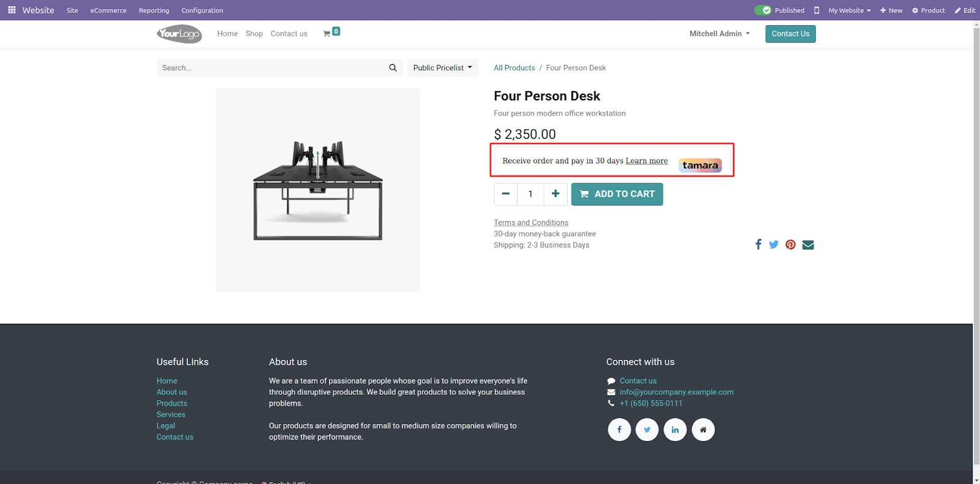980x484 pixels.
Task: Share product on Facebook icon
Action: pos(758,245)
